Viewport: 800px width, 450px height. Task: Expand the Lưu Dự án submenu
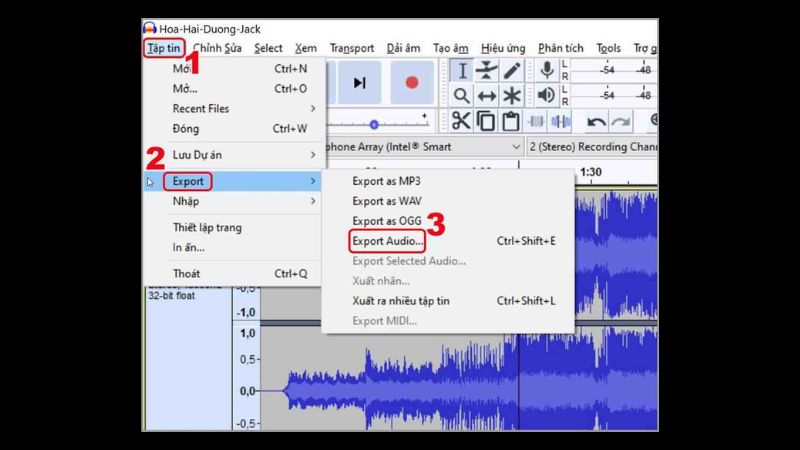(x=235, y=155)
